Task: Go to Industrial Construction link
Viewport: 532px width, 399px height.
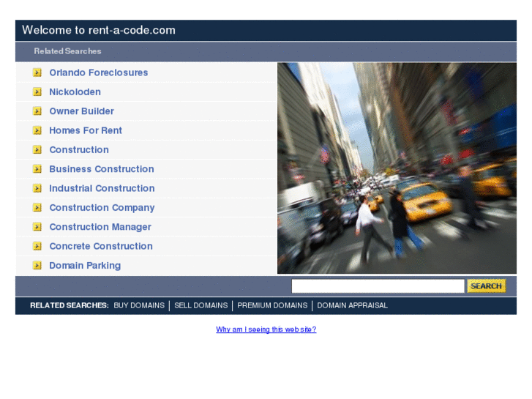Action: [102, 188]
